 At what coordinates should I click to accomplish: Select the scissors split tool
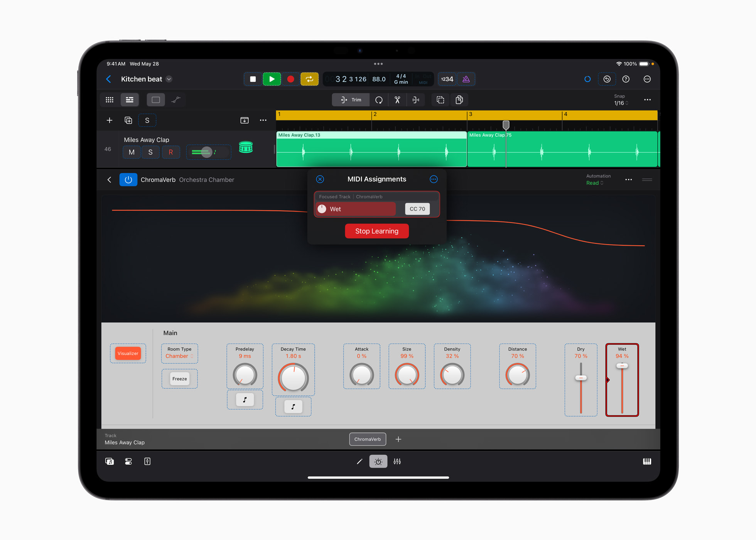pyautogui.click(x=397, y=100)
